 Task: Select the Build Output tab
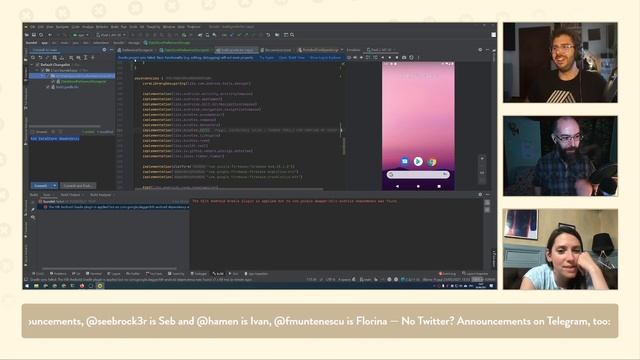[x=71, y=195]
